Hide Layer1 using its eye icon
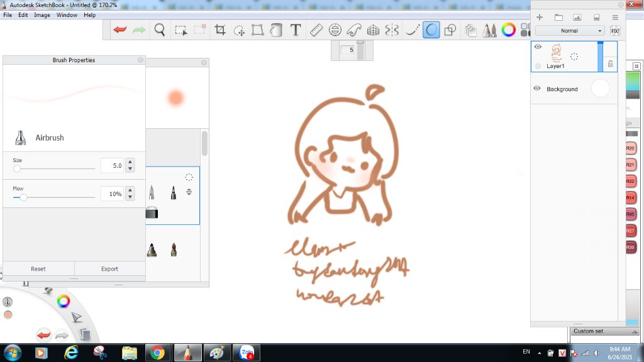Screen dimensions: 644x362 coord(538,47)
